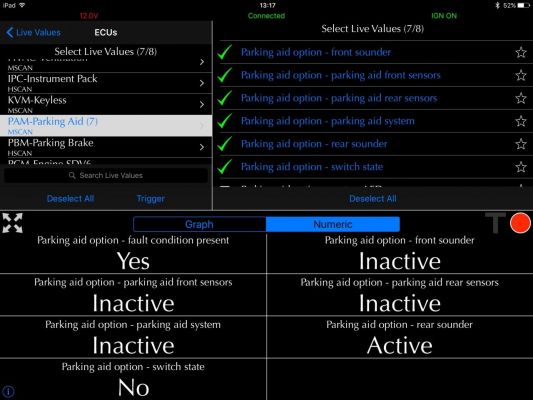Open the info icon in the corner
This screenshot has height=400, width=533.
[x=8, y=392]
